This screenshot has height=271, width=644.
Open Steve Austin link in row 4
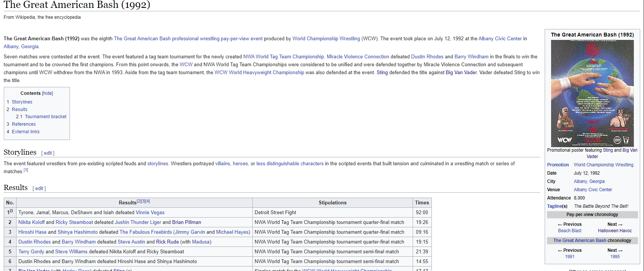pos(131,242)
